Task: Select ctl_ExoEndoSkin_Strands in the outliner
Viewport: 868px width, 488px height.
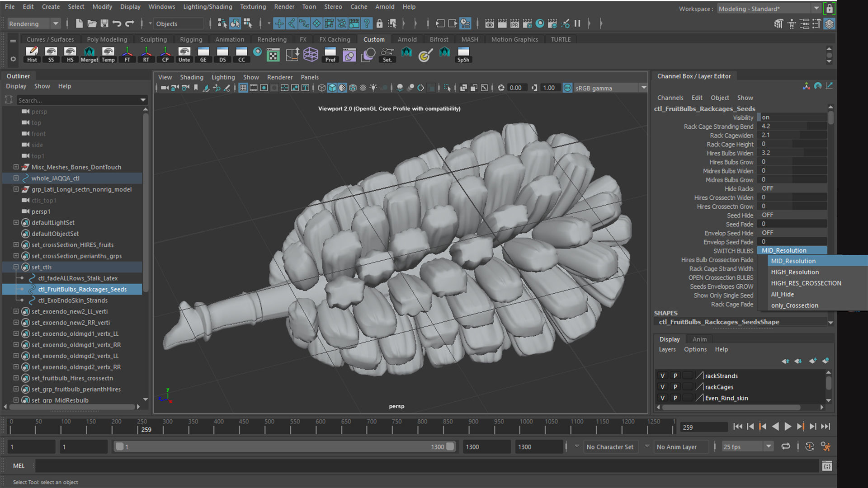Action: 73,300
